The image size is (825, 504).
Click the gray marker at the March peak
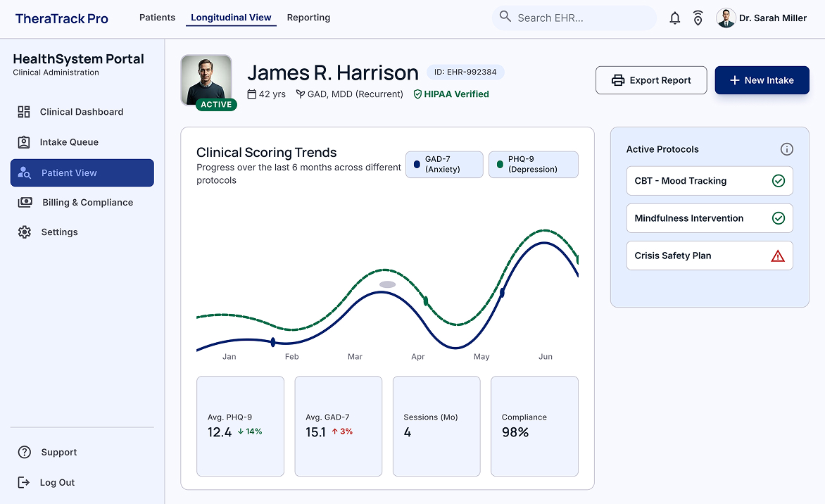[x=388, y=284]
